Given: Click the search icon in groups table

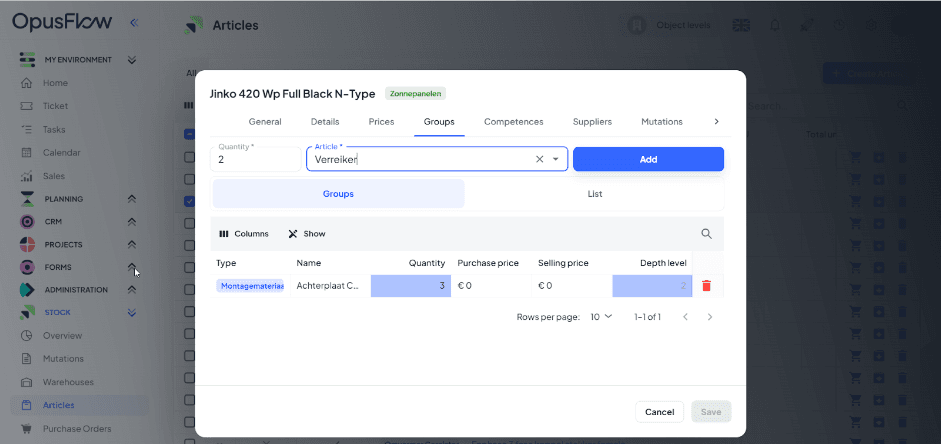Looking at the screenshot, I should [x=706, y=234].
